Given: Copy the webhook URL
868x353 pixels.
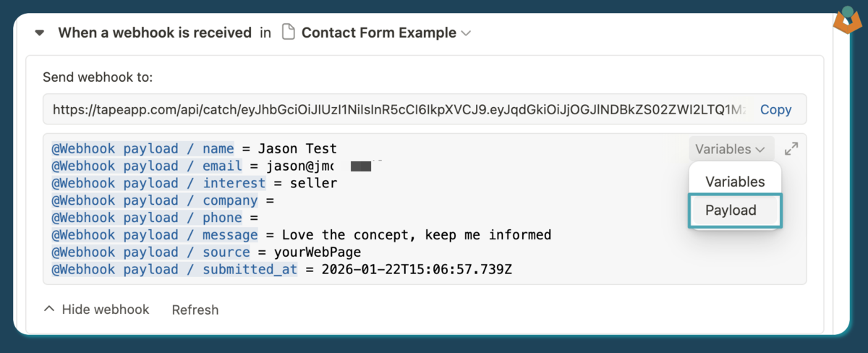Looking at the screenshot, I should point(775,110).
